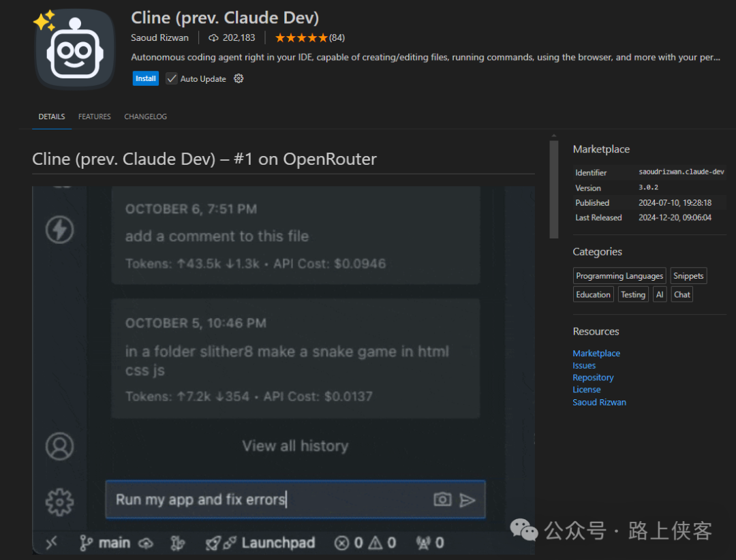Click the source control graph icon

point(177,543)
